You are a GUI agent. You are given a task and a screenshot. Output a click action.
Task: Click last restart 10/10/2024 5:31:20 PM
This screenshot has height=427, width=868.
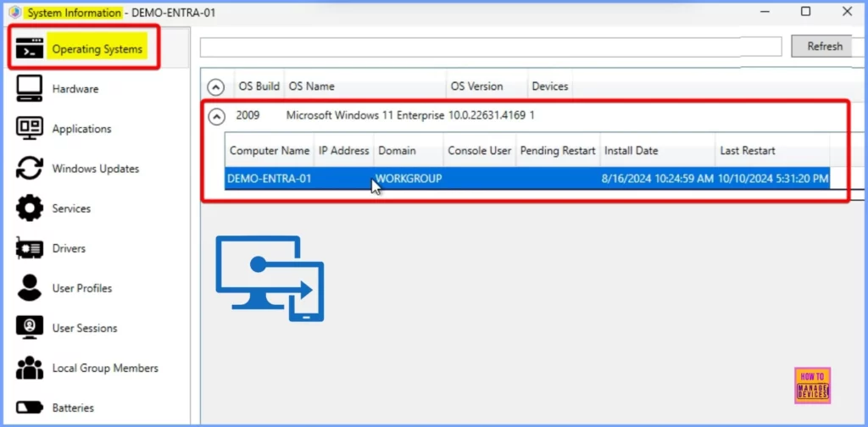point(773,179)
